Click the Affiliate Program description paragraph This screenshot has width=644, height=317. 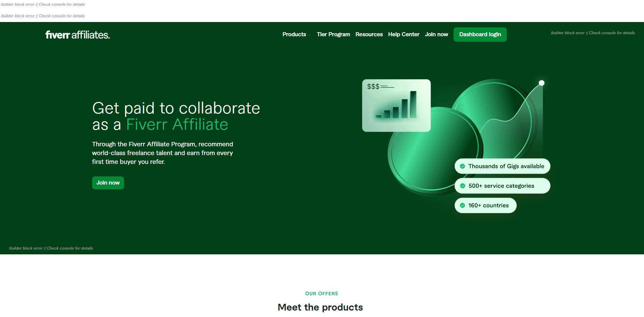pos(163,153)
